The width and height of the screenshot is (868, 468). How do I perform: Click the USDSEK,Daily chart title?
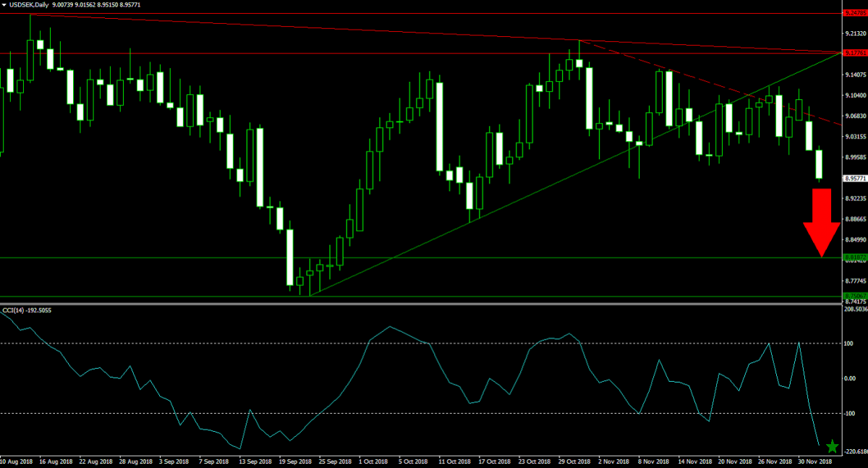[28, 5]
